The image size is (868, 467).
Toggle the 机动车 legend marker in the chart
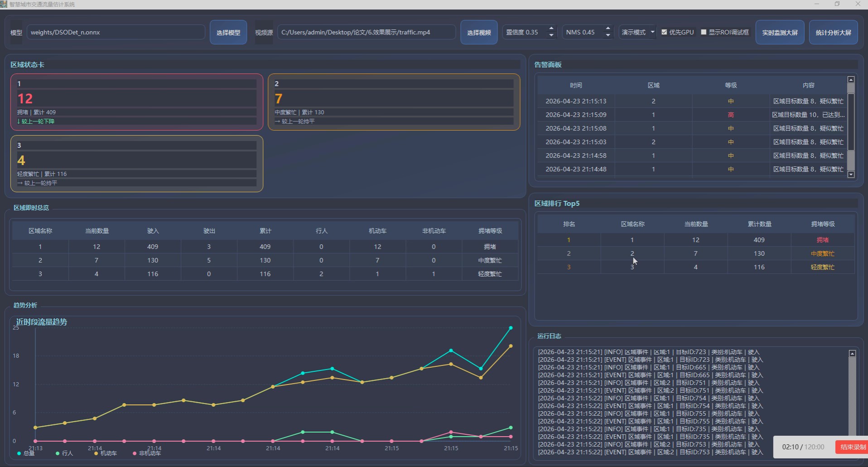(x=96, y=453)
